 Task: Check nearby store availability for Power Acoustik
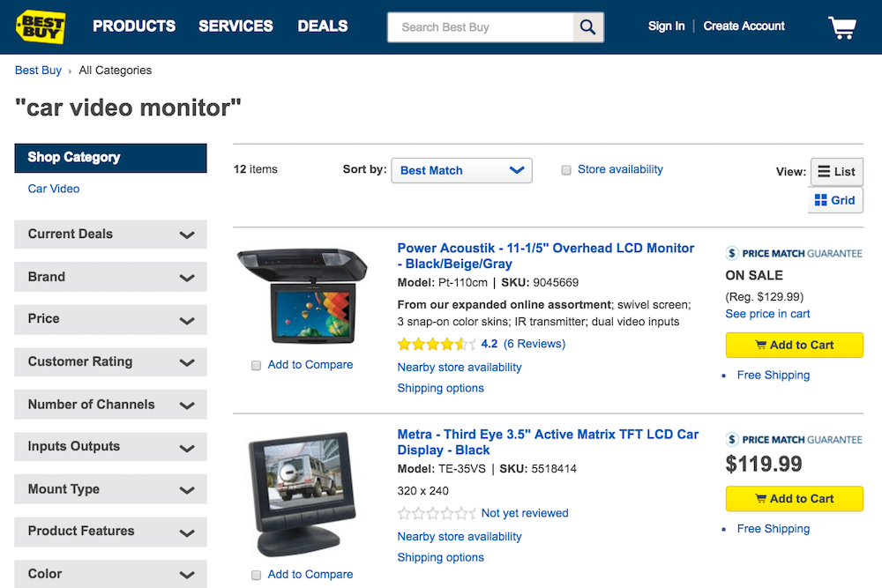coord(460,367)
